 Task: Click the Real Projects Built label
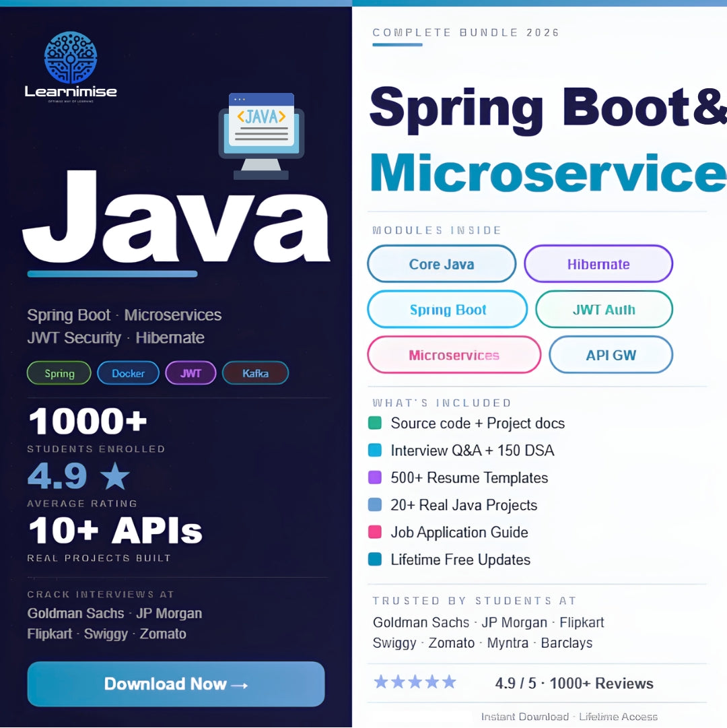point(99,558)
